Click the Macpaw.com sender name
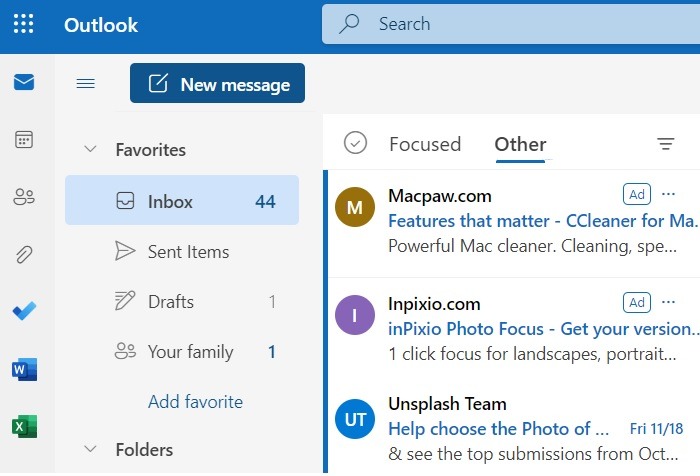 click(440, 196)
